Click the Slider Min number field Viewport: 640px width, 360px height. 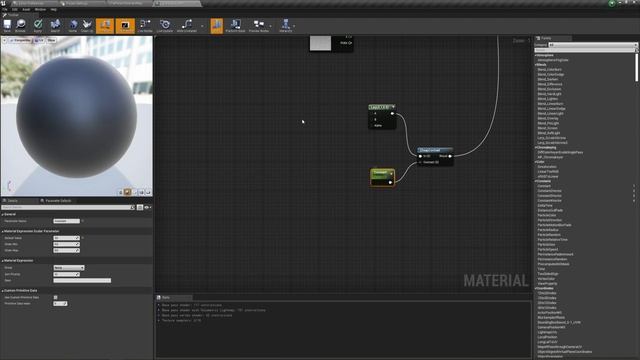pos(67,244)
